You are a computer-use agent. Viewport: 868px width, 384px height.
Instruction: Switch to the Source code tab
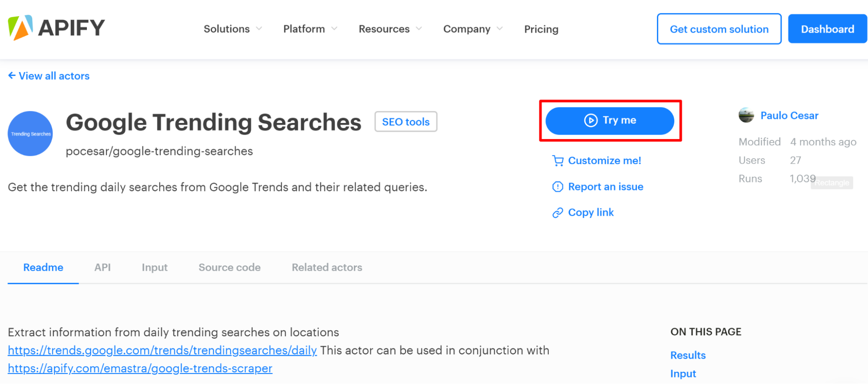click(230, 268)
